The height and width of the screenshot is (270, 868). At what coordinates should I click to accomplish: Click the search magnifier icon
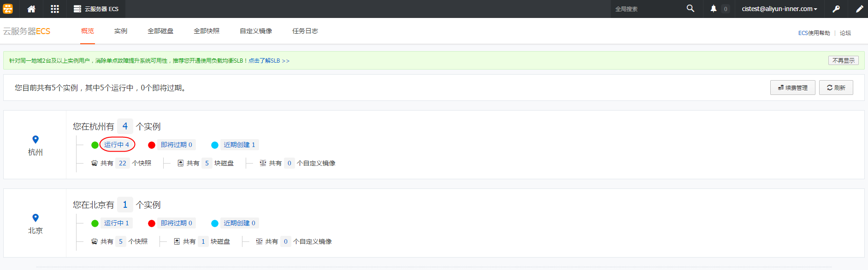click(x=690, y=9)
